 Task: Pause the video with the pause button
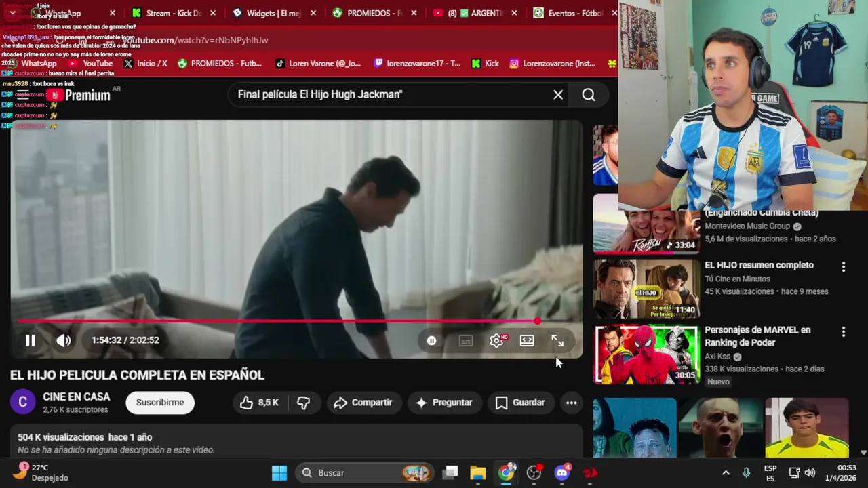coord(31,340)
